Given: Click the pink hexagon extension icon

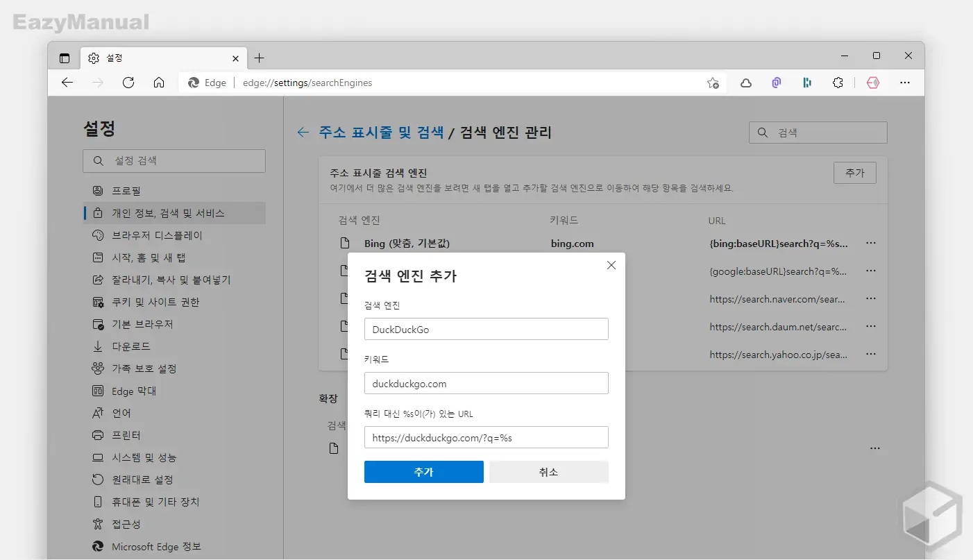Looking at the screenshot, I should pos(873,83).
